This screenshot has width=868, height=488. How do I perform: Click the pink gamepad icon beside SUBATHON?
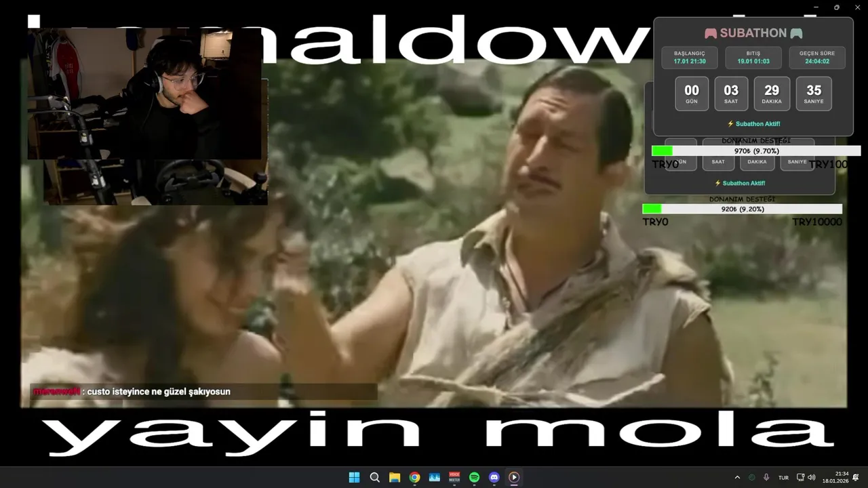click(711, 33)
